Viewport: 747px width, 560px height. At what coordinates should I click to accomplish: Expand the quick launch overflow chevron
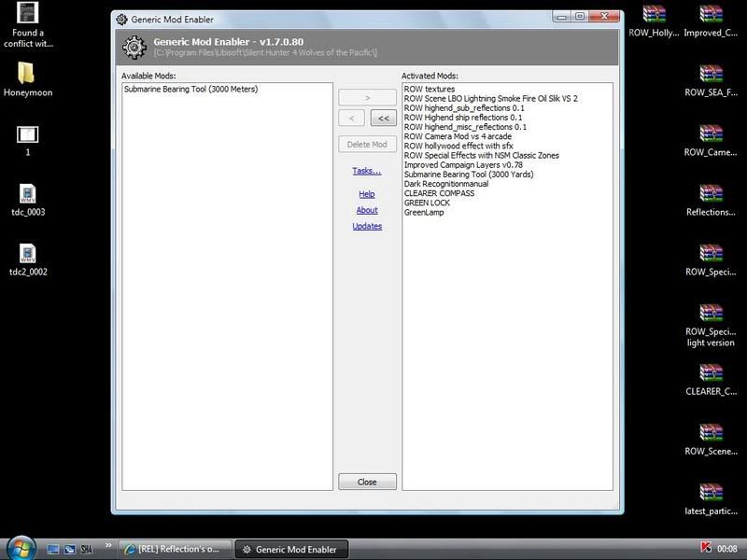coord(108,545)
